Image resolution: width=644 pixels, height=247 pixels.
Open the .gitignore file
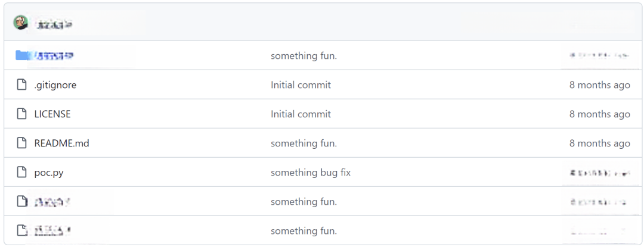point(55,85)
